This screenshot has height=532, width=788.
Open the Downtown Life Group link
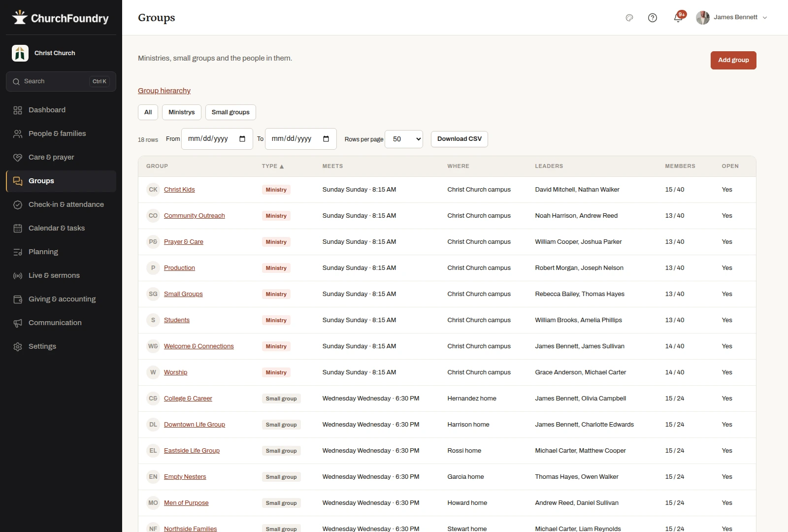pos(195,425)
